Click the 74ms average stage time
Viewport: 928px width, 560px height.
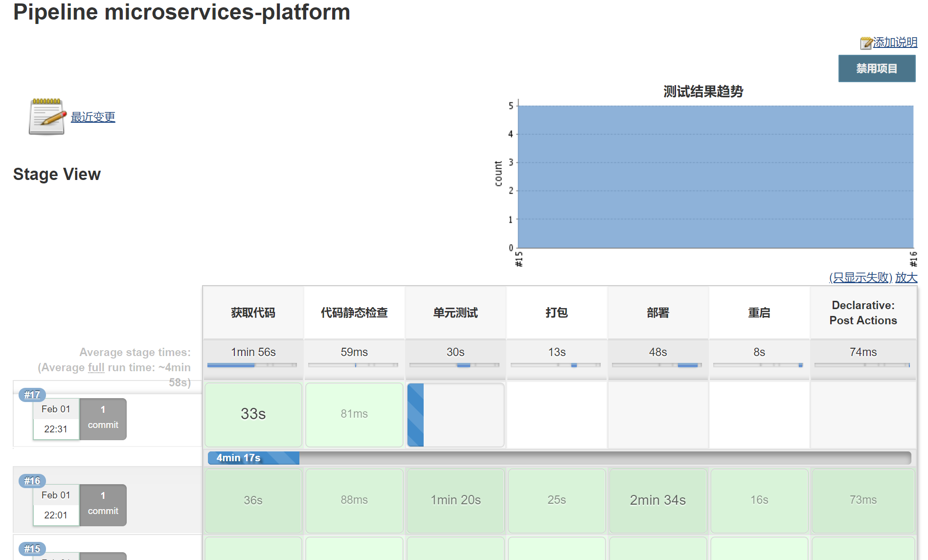click(x=863, y=352)
